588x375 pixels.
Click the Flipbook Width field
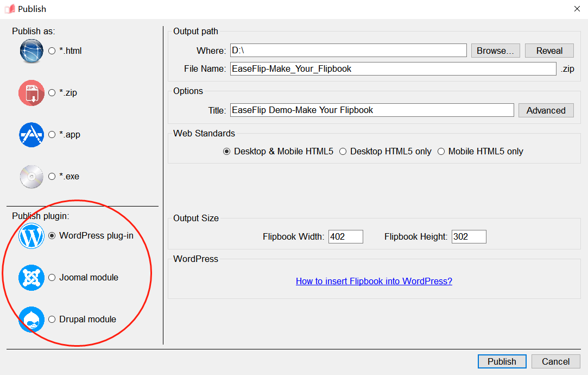point(345,237)
